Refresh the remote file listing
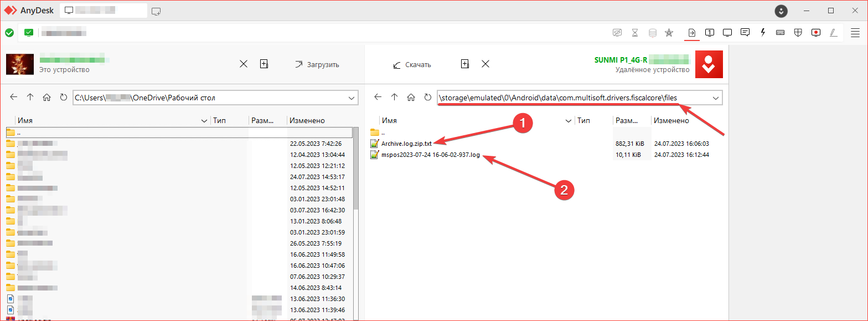This screenshot has height=321, width=868. (x=427, y=97)
